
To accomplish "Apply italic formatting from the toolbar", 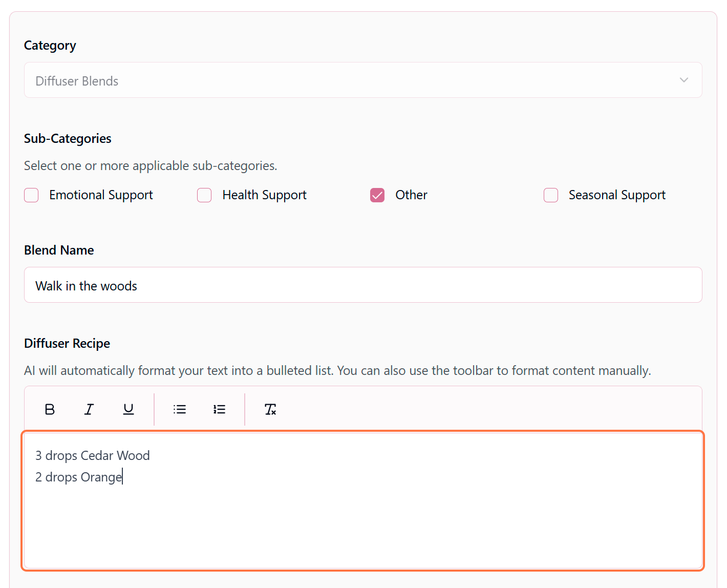I will (x=89, y=409).
